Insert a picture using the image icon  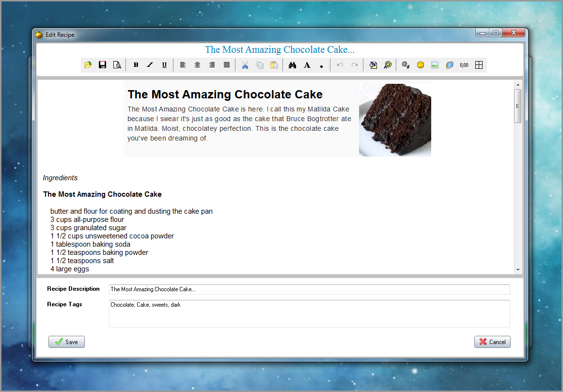pos(435,65)
